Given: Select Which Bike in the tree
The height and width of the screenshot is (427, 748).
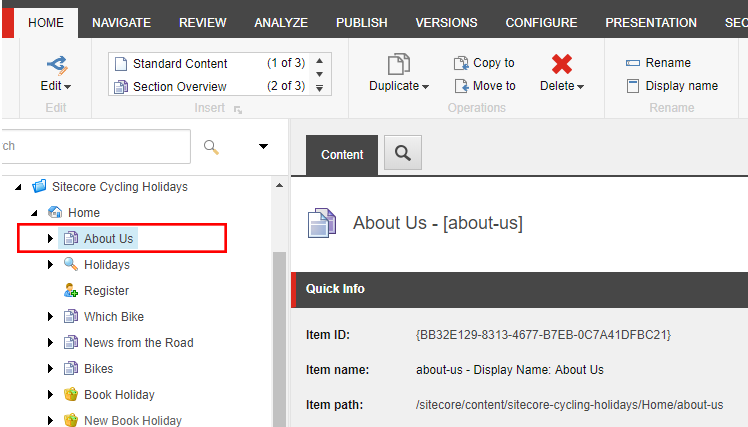Looking at the screenshot, I should point(114,317).
